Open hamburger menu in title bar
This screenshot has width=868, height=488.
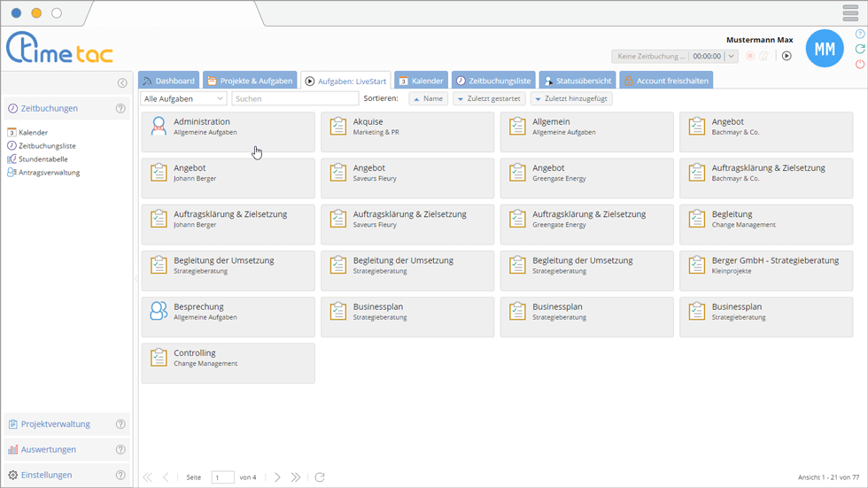tap(850, 12)
